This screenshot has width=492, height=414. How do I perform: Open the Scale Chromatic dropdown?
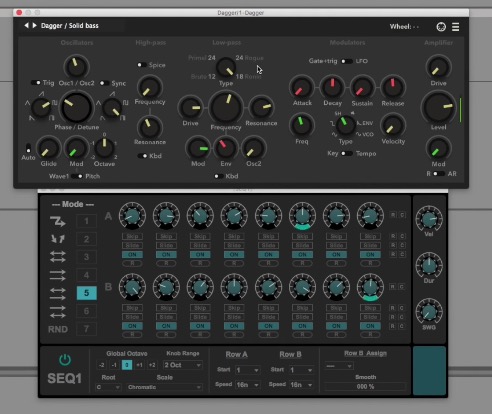pyautogui.click(x=164, y=387)
